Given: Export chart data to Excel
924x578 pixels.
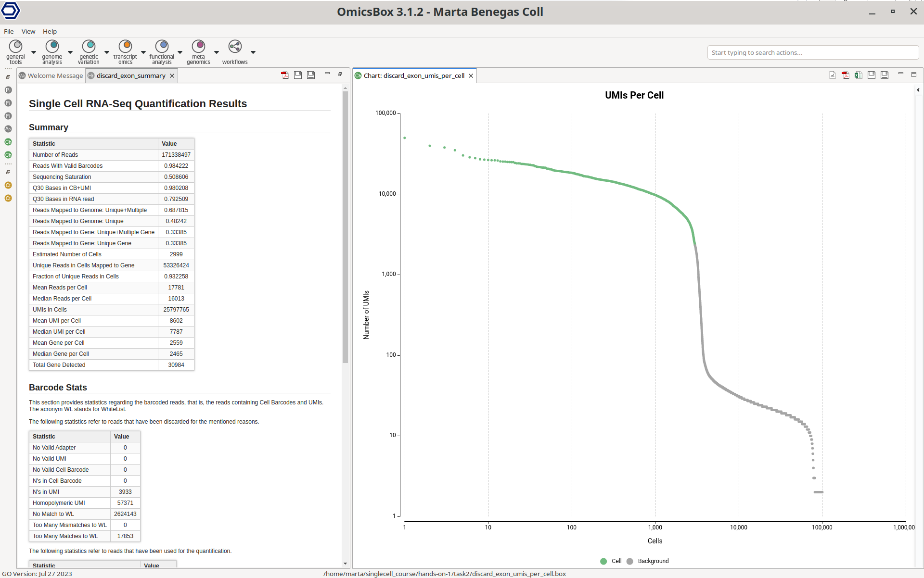Looking at the screenshot, I should (859, 75).
